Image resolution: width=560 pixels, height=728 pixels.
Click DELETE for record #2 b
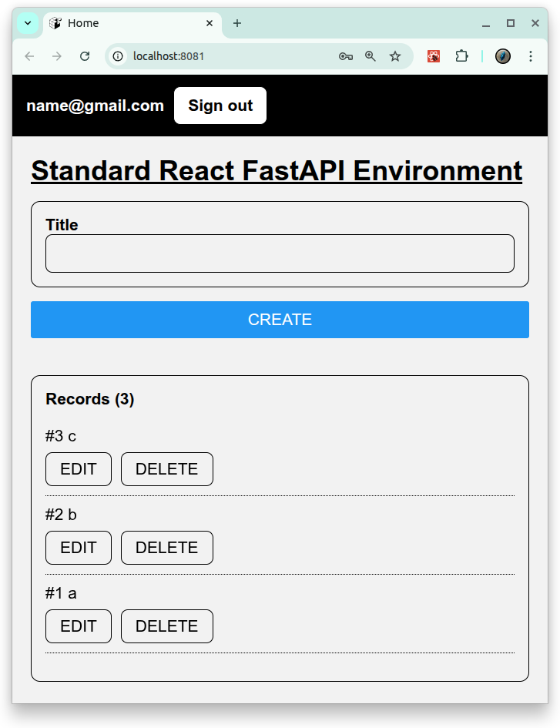tap(167, 548)
